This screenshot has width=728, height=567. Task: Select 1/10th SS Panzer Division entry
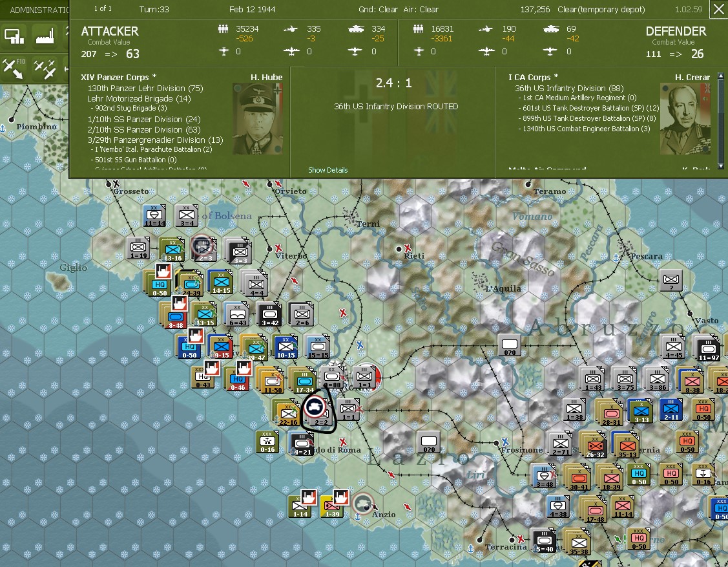(144, 120)
